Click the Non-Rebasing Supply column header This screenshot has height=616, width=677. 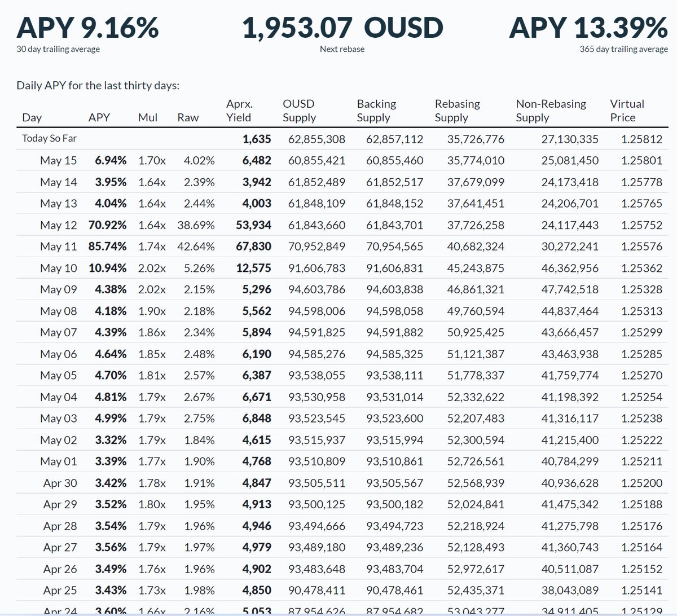[551, 111]
